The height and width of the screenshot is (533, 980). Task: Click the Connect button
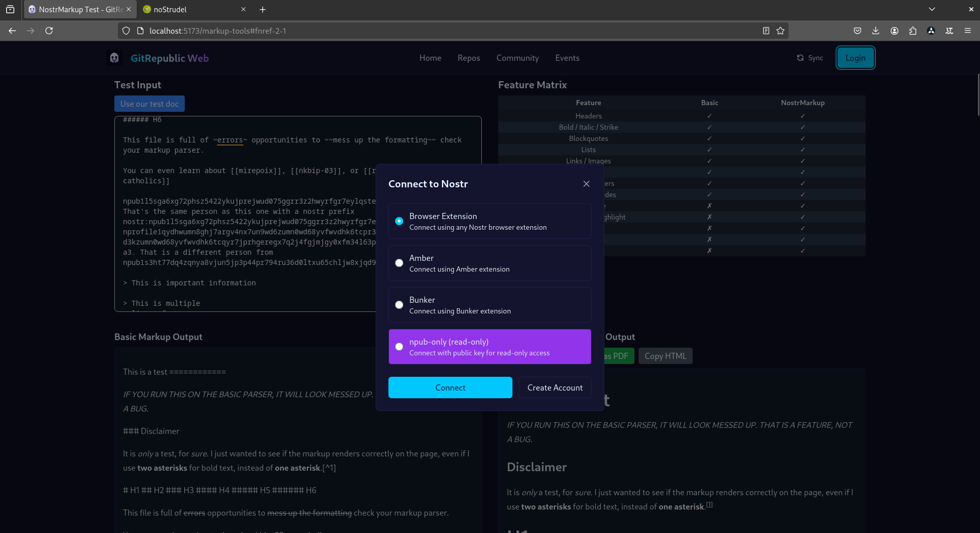pos(450,387)
